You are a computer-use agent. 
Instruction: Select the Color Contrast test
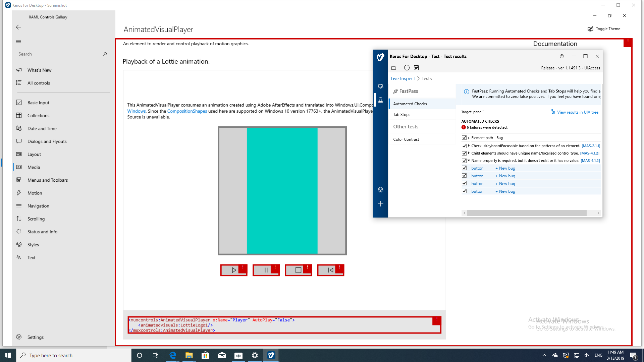point(406,139)
